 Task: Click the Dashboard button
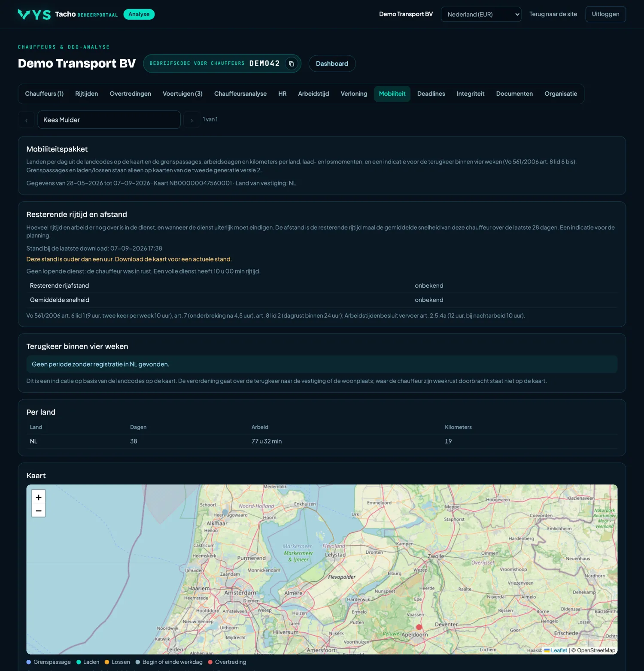332,64
